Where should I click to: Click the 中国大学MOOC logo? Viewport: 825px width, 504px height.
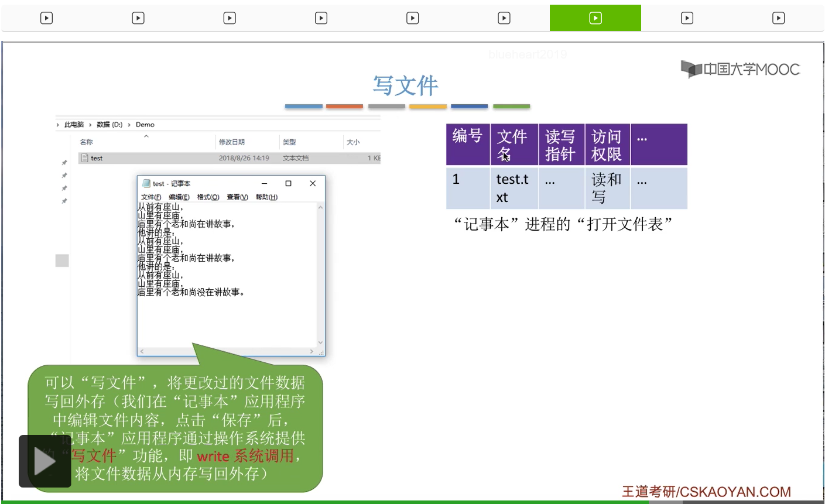coord(740,69)
